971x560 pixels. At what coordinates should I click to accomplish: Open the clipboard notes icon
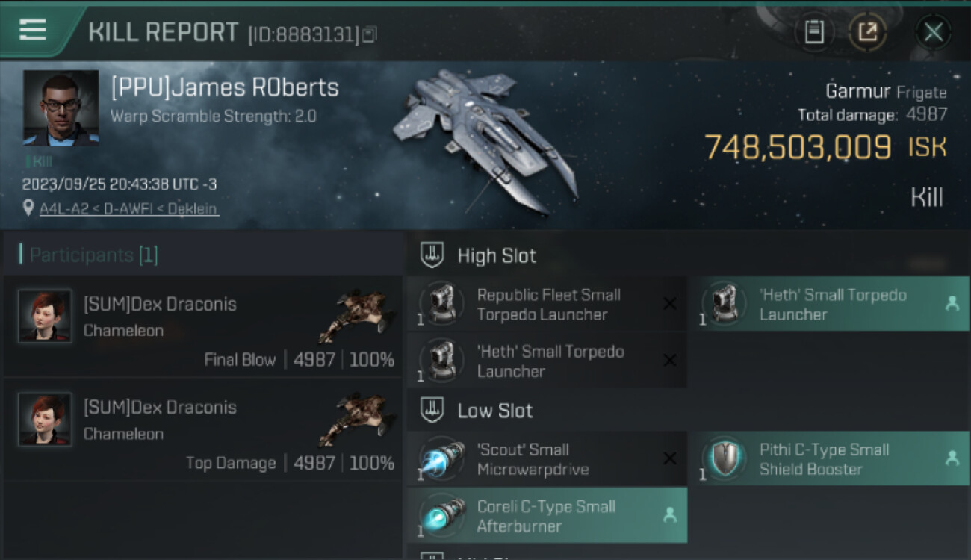point(814,32)
